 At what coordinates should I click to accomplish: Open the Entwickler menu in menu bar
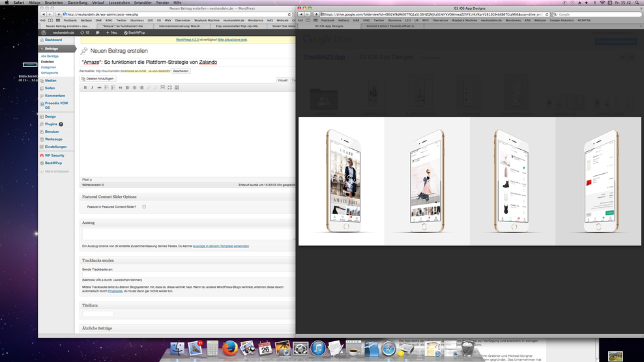(x=143, y=3)
